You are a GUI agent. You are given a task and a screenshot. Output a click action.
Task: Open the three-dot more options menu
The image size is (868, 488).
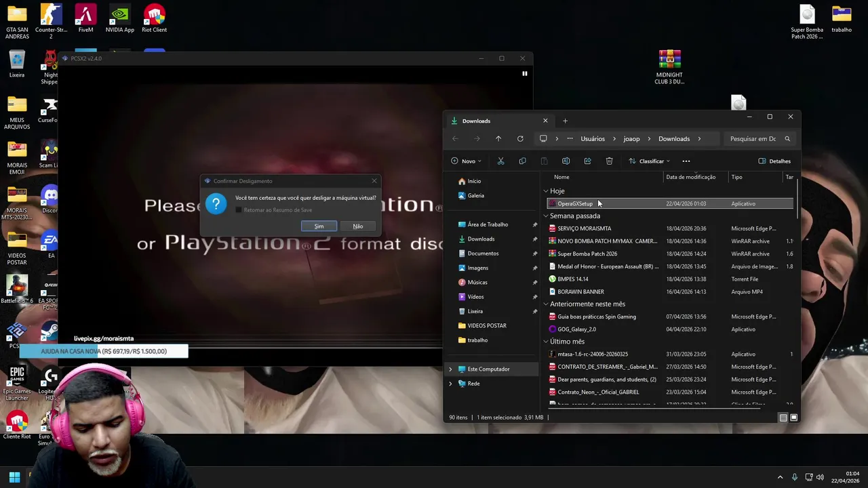[686, 161]
